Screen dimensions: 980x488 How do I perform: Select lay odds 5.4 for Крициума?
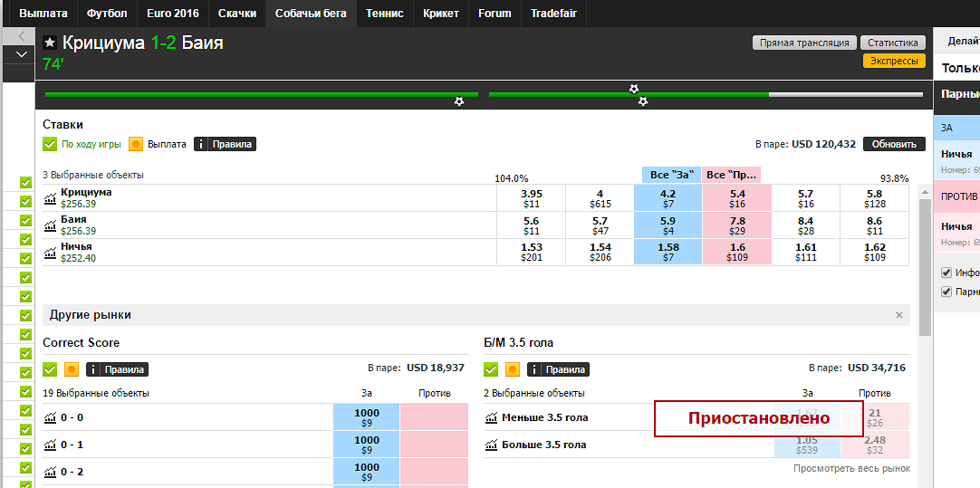pos(737,198)
